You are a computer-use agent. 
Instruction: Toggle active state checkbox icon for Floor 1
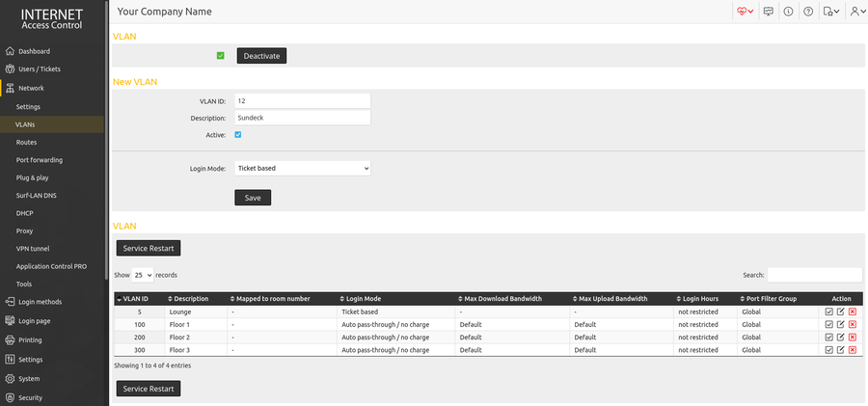pyautogui.click(x=828, y=325)
